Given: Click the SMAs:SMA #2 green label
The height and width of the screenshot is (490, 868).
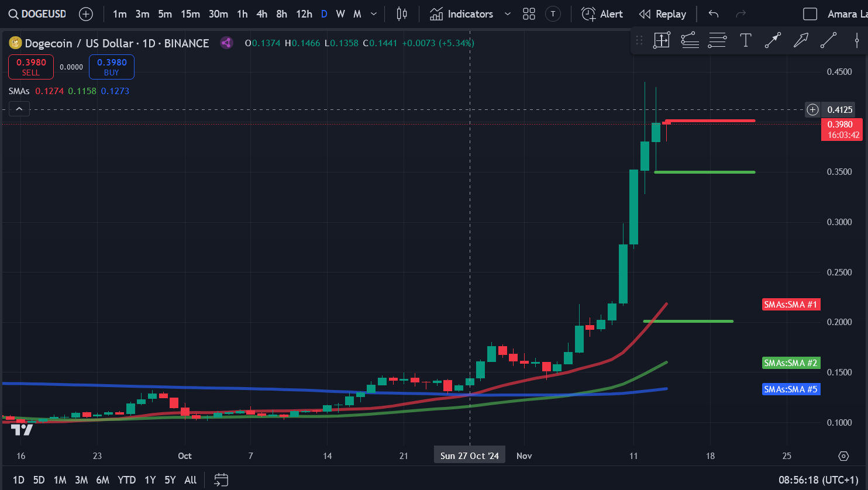Looking at the screenshot, I should point(791,363).
